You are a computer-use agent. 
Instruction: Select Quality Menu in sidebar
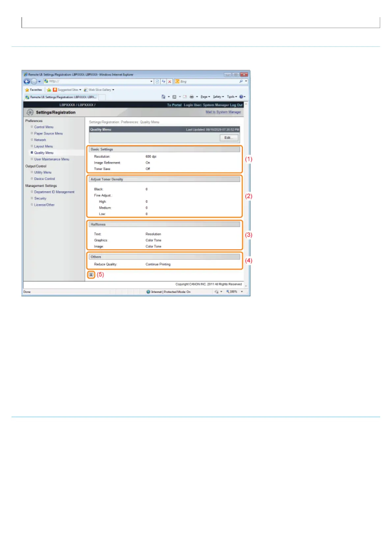coord(44,153)
